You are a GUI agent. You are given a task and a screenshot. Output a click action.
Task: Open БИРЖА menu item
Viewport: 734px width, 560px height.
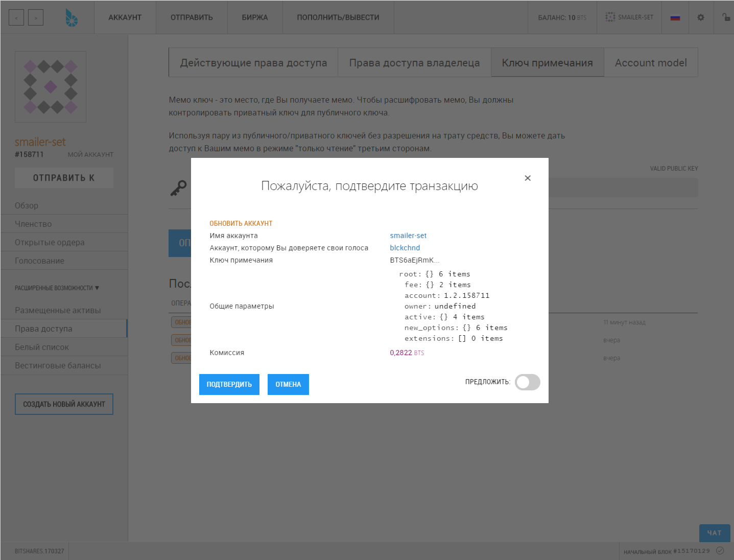(255, 17)
